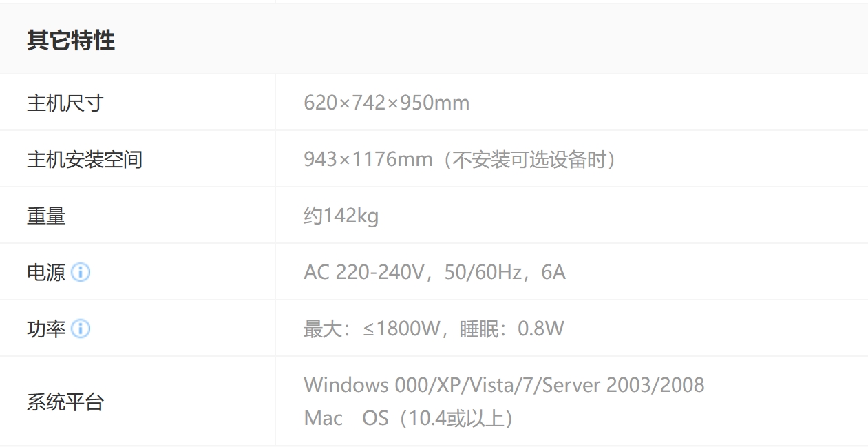
Task: Select the 系统平台 row label
Action: pos(65,402)
